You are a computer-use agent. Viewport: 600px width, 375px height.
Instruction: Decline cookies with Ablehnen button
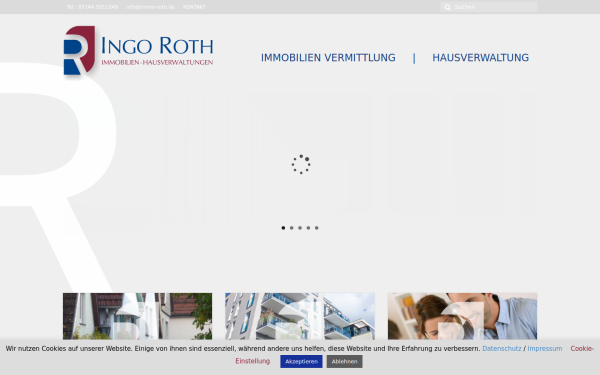344,361
